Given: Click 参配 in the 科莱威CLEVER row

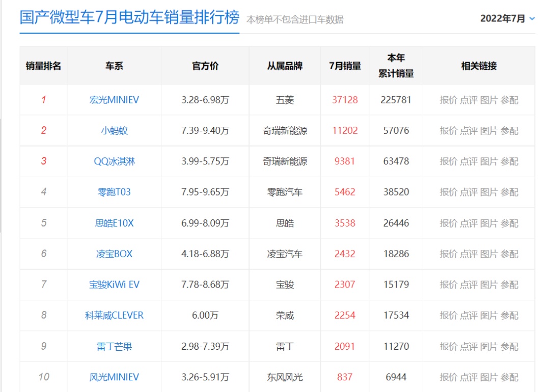Looking at the screenshot, I should pyautogui.click(x=509, y=315).
